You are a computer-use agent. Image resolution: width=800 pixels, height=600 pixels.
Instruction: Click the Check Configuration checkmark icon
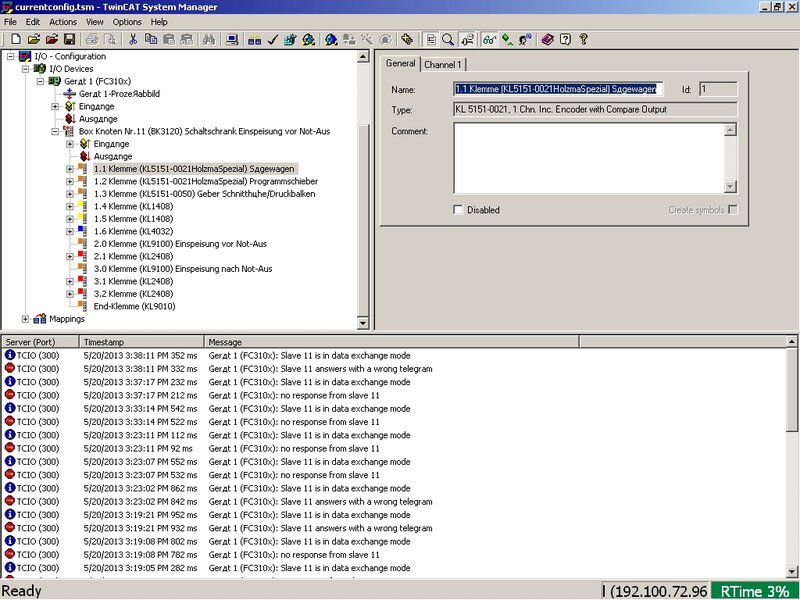pos(272,40)
